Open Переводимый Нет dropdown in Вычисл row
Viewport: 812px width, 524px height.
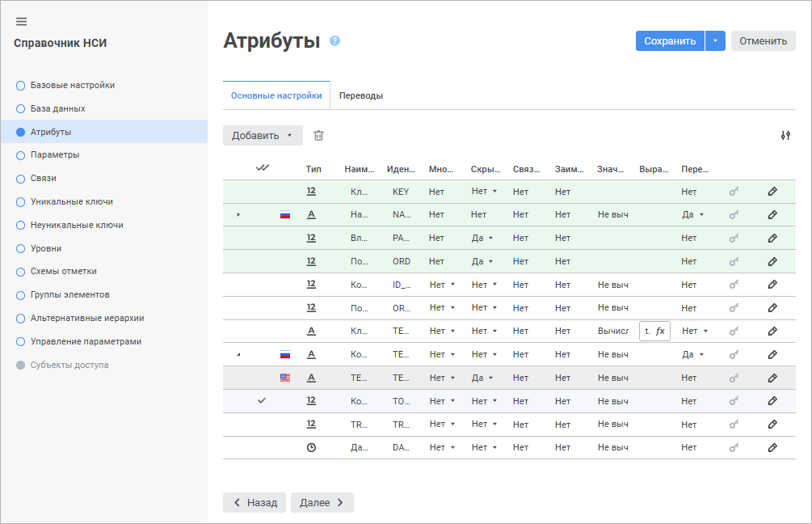point(695,332)
